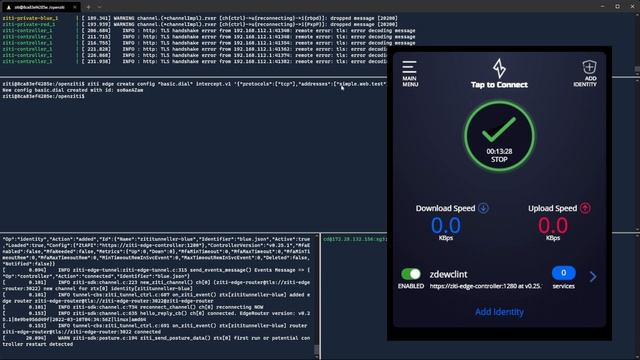640x360 pixels.
Task: Select the terminal tab in title bar
Action: coord(40,7)
